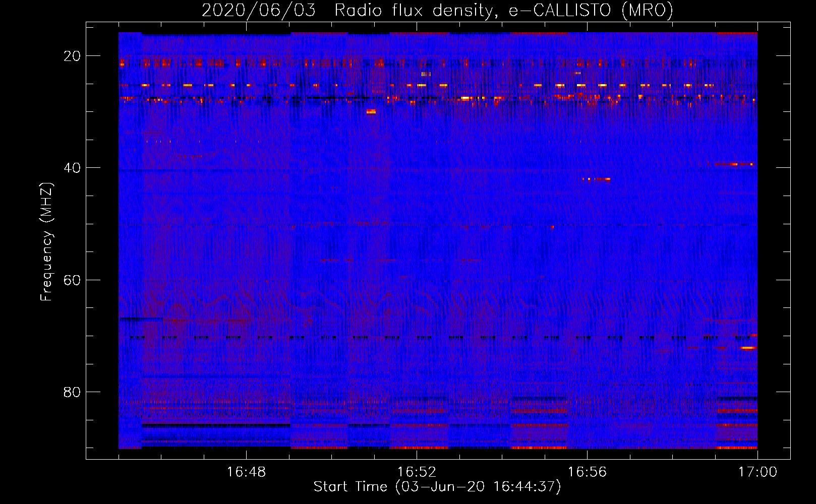Image resolution: width=816 pixels, height=504 pixels.
Task: Click the 16:48 time tick label
Action: 246,472
